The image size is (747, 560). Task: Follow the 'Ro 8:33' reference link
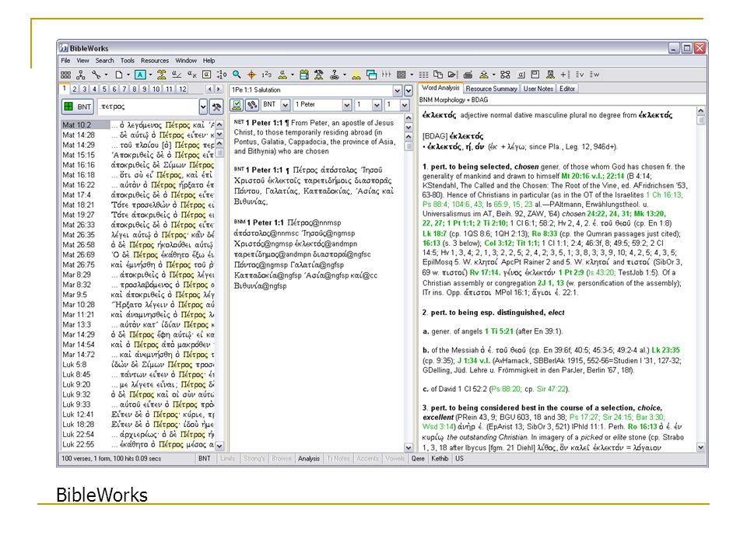click(544, 234)
